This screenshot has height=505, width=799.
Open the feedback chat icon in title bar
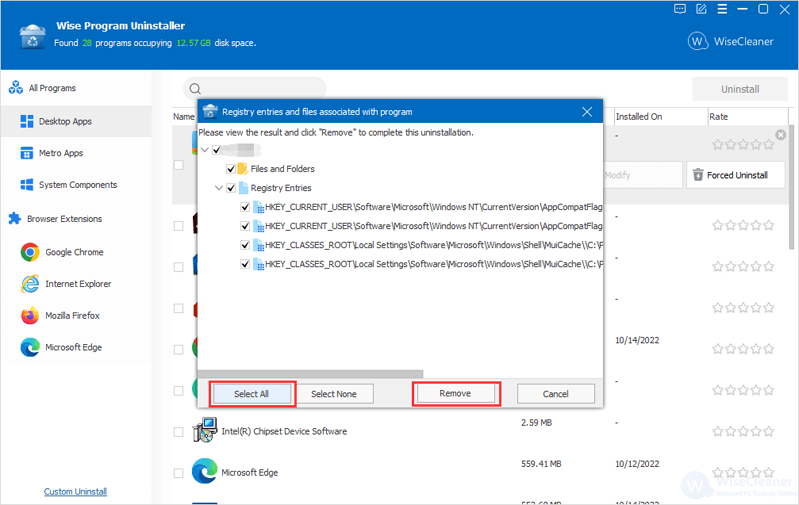click(x=680, y=9)
